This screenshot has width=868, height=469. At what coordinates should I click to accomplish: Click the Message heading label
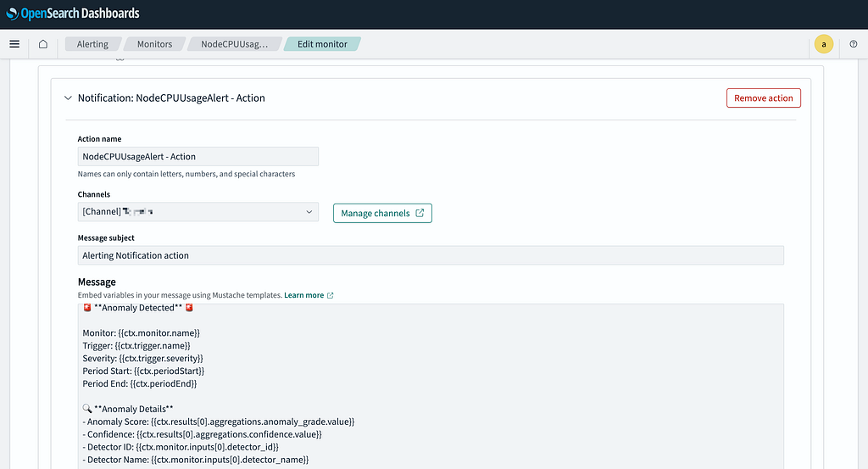tap(97, 282)
